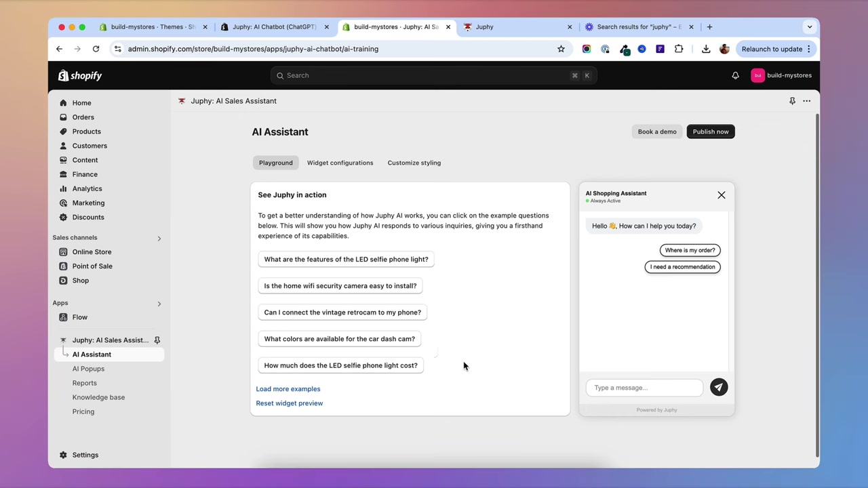Click the Book a demo button
868x488 pixels.
[656, 131]
